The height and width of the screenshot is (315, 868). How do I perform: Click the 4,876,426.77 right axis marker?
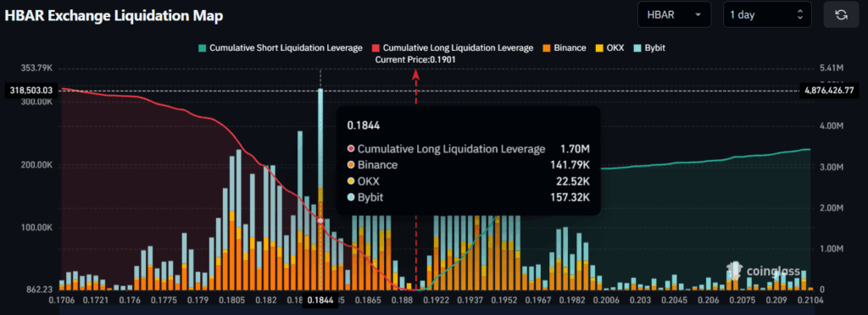829,90
